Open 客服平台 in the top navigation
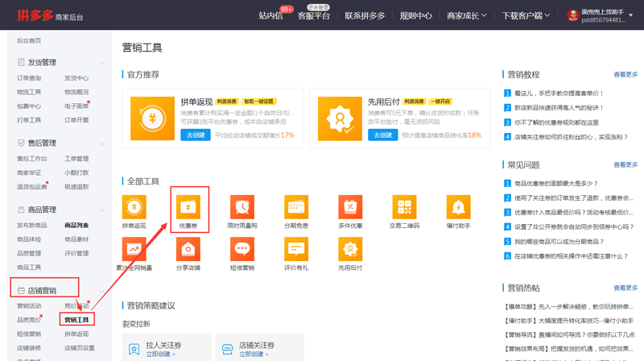The height and width of the screenshot is (361, 644). [x=314, y=15]
